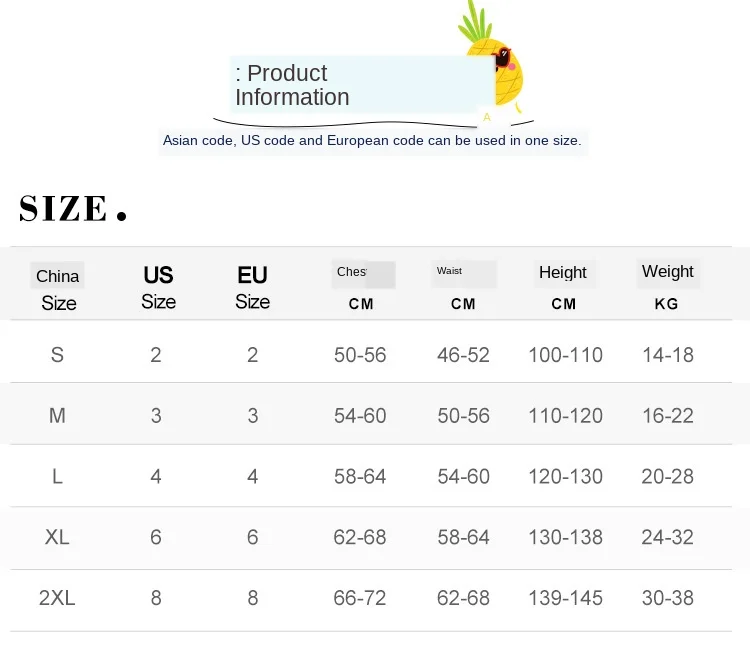Viewport: 750px width, 645px height.
Task: Click the 58-64 chest cell in L row
Action: pyautogui.click(x=360, y=477)
